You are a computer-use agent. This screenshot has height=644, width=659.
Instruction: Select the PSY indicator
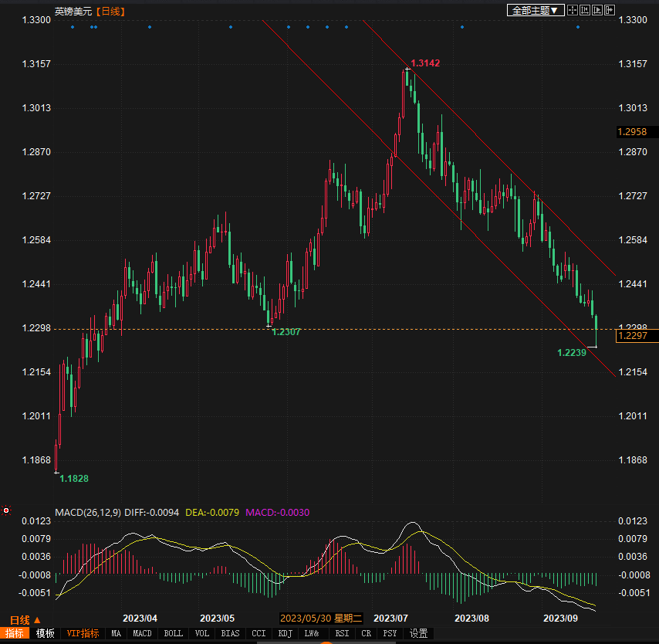(390, 633)
